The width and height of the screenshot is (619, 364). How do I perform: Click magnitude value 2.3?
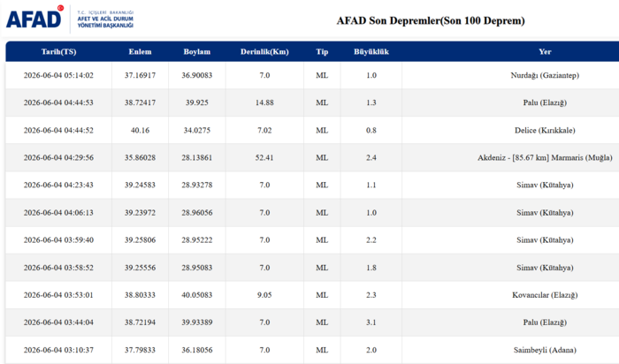pos(371,295)
